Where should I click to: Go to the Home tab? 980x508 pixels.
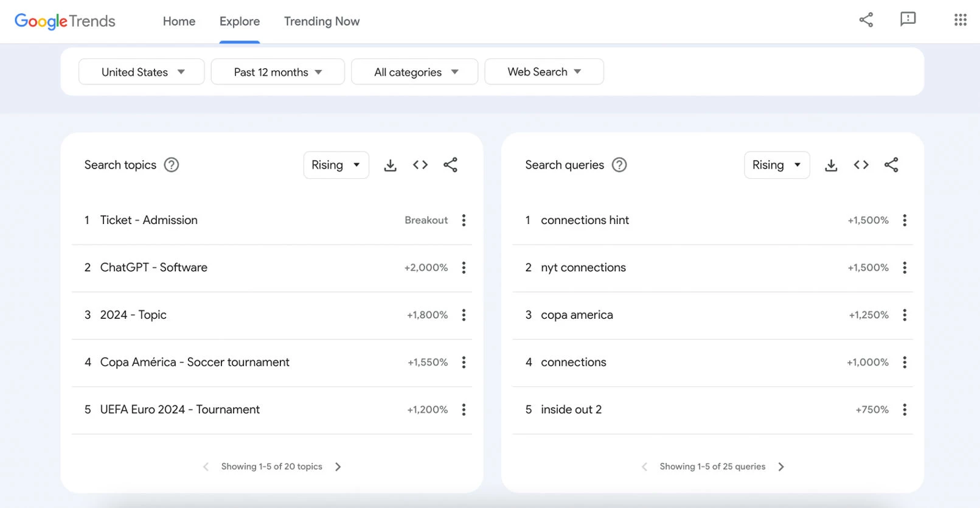pos(179,21)
